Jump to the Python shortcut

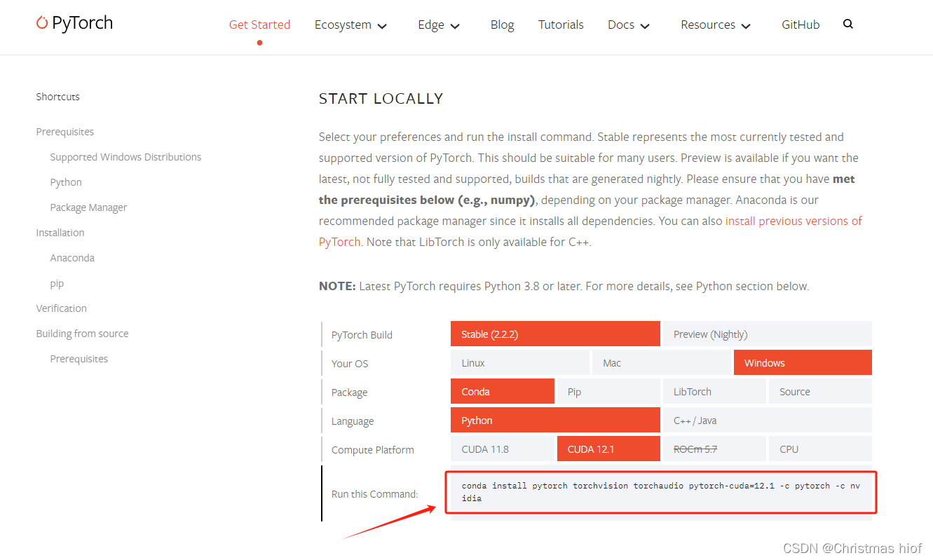[66, 182]
